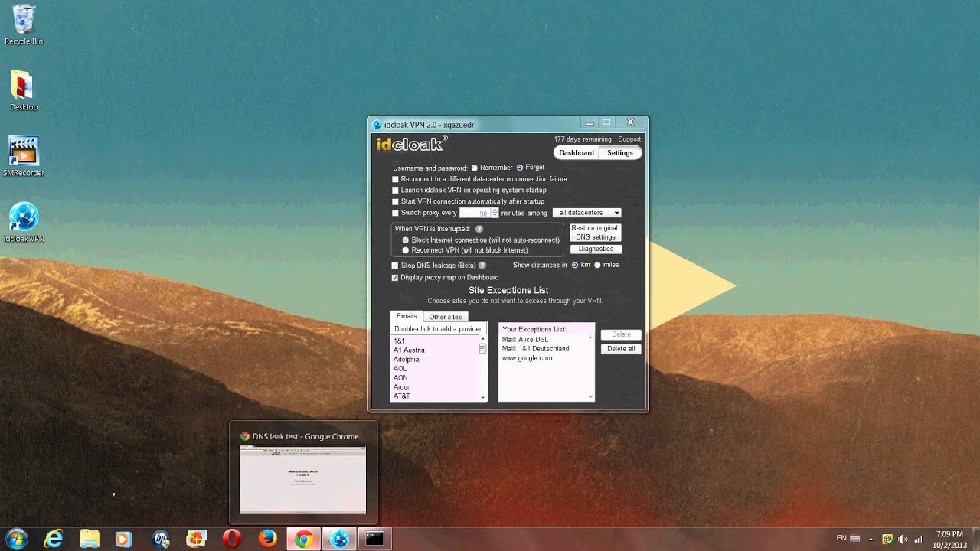The width and height of the screenshot is (980, 551).
Task: Select '1&1' in the providers list
Action: click(x=400, y=341)
